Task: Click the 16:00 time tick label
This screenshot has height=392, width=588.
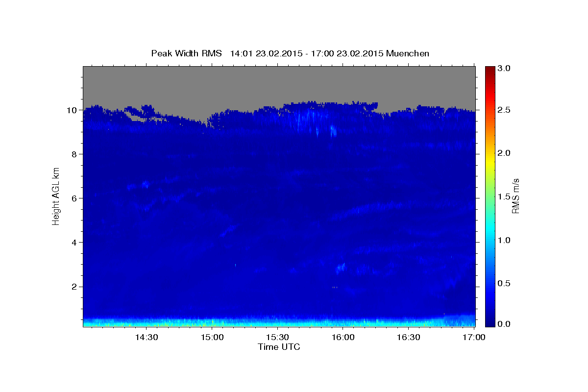Action: (x=343, y=337)
